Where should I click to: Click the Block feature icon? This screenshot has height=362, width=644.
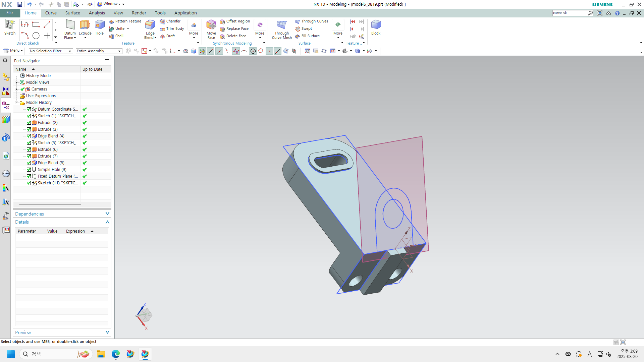point(376,25)
